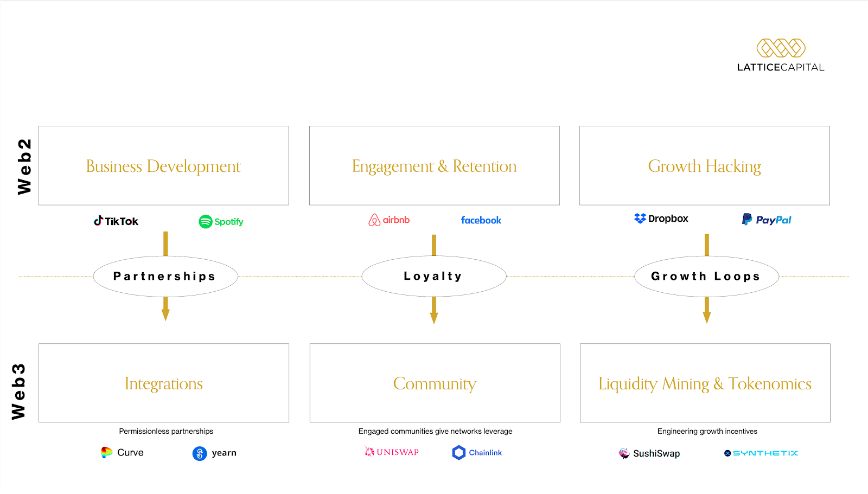Click the Partnerships oval
The image size is (868, 494).
(165, 276)
